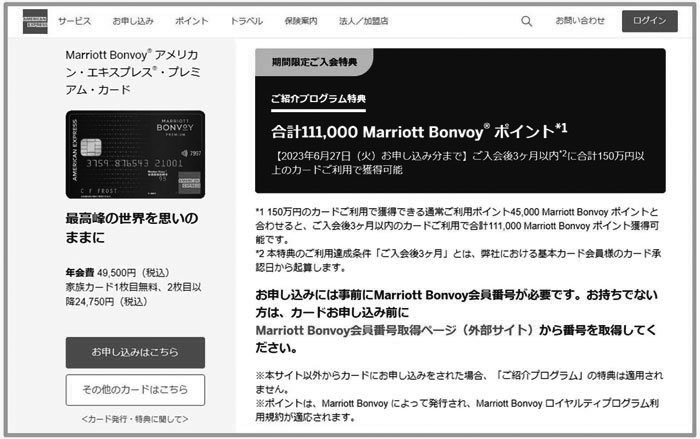
Task: Open the トラベル menu
Action: 246,21
